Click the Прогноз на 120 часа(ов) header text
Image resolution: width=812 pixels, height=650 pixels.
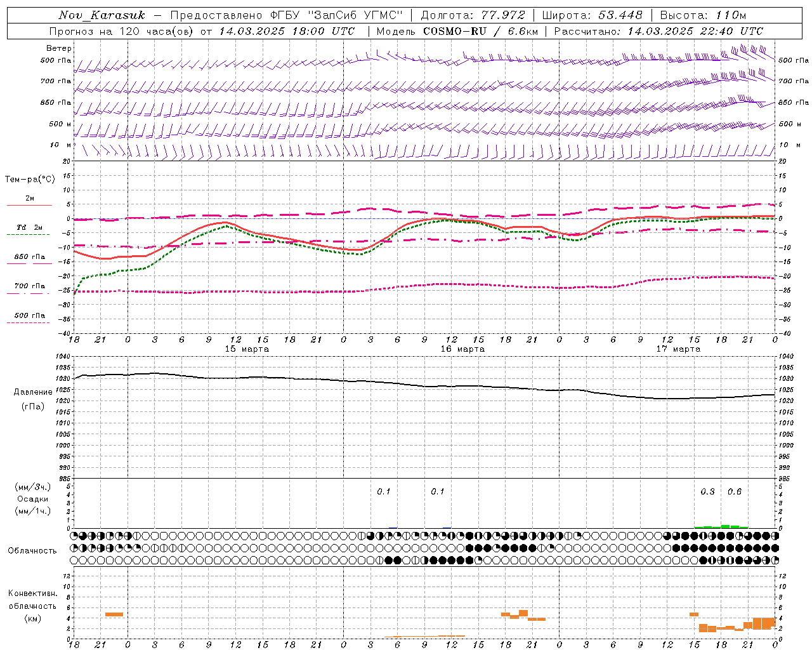click(x=122, y=31)
